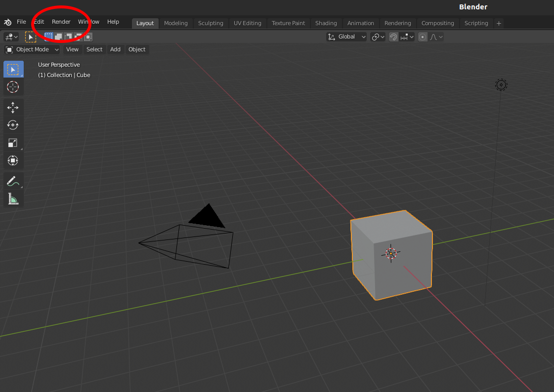The width and height of the screenshot is (554, 392).
Task: Open proportional editing falloff dropdown
Action: [x=436, y=37]
